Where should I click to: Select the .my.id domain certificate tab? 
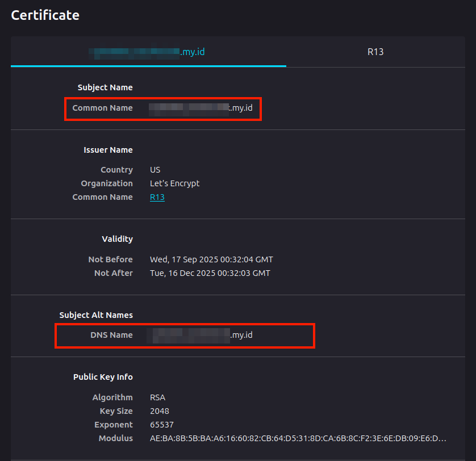(148, 52)
